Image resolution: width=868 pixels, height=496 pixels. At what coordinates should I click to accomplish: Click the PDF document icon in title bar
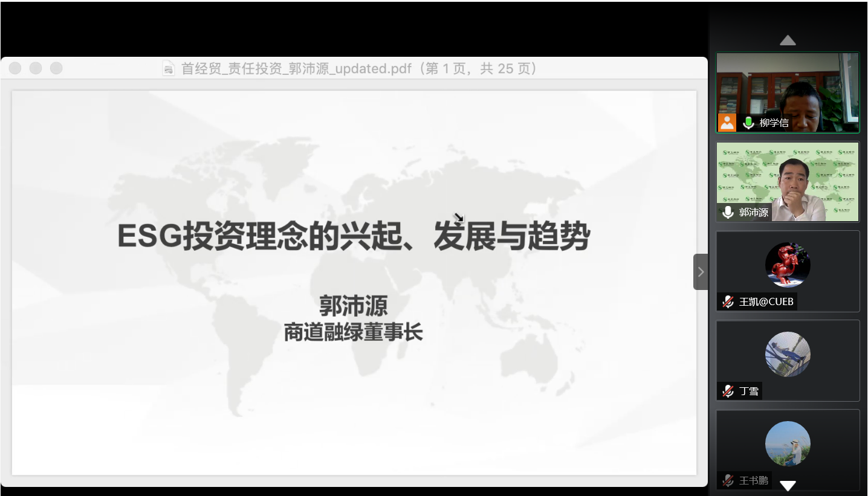(x=169, y=68)
